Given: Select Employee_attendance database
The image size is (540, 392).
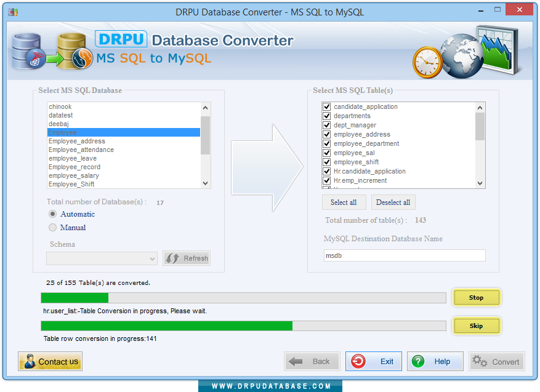Looking at the screenshot, I should tap(124, 150).
